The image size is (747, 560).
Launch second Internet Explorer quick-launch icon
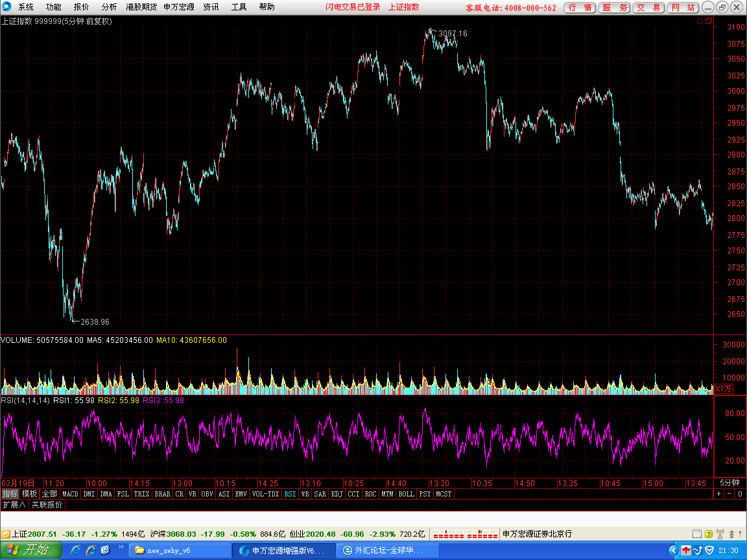pos(91,550)
